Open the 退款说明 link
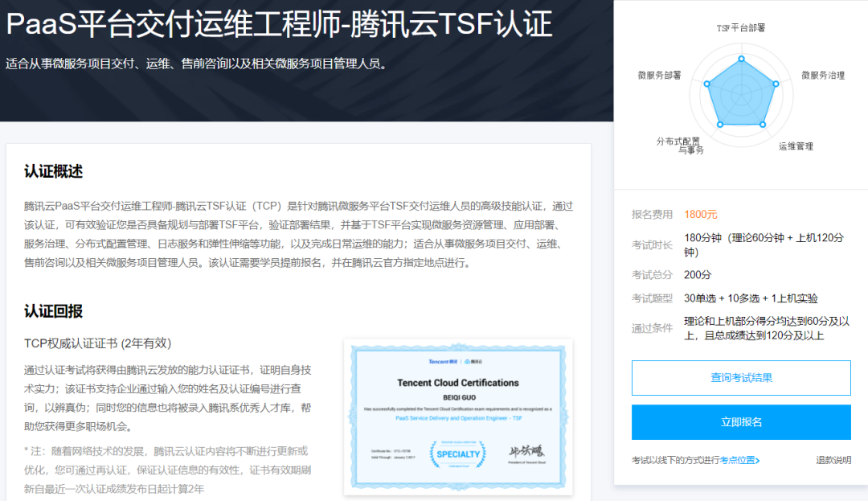Viewport: 868px width, 501px height. [x=833, y=461]
